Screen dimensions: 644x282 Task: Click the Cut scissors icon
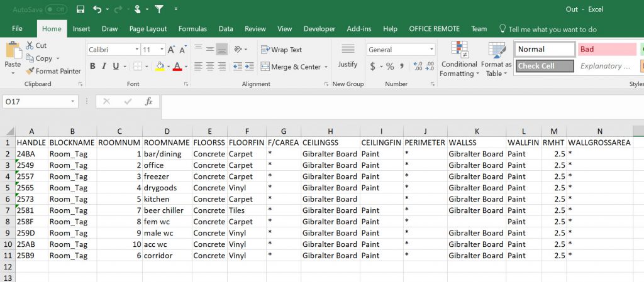[30, 45]
